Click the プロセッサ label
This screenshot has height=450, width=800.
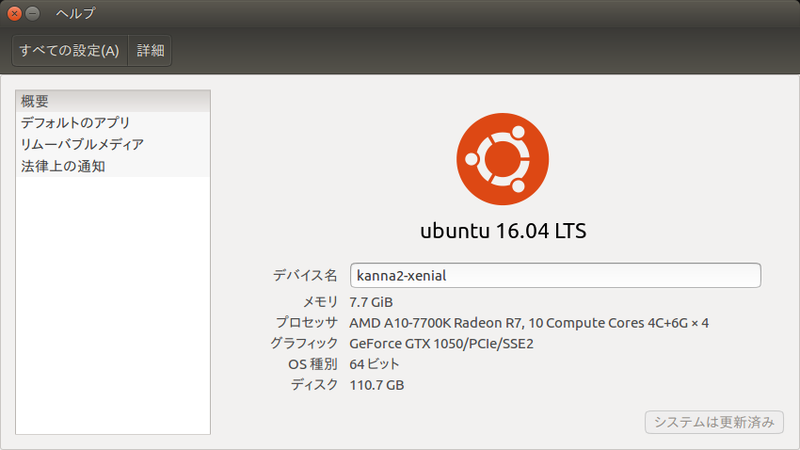307,322
